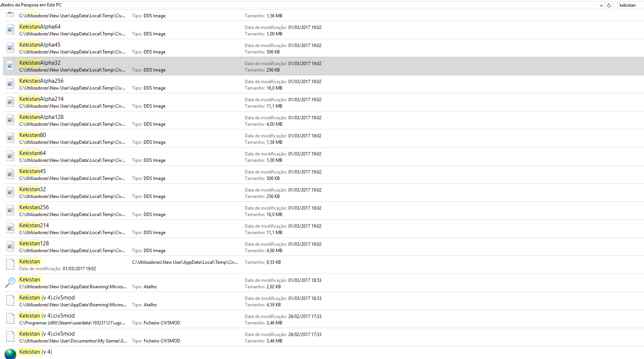
Task: Click the magnifying glass saved-search icon
Action: click(x=11, y=282)
